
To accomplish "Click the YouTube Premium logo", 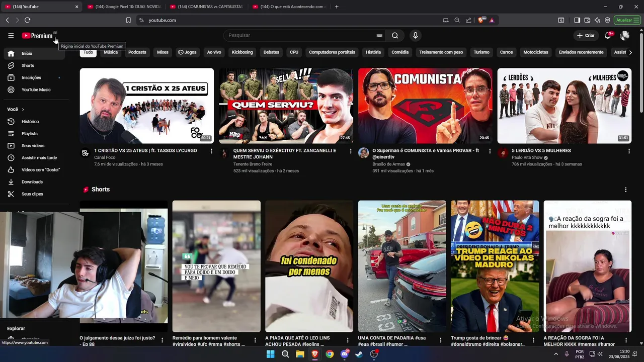I will coord(37,36).
